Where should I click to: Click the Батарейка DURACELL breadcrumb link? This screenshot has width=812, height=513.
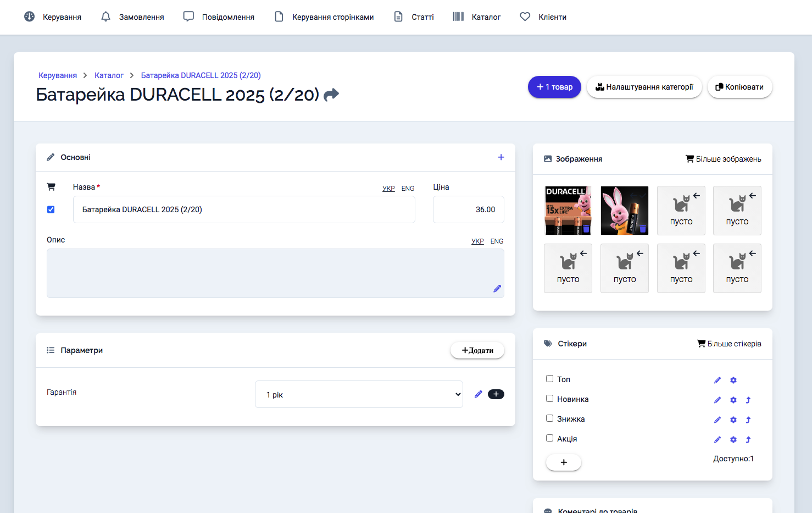coord(201,75)
